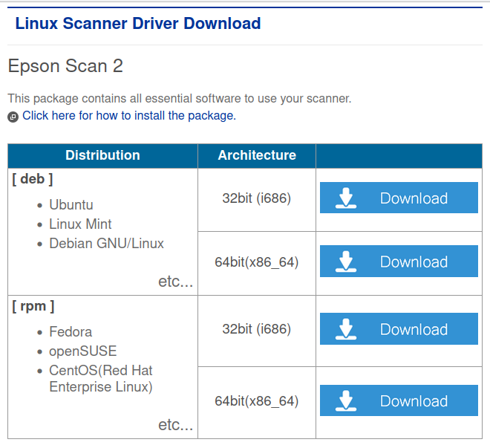Select the CentOS(Red Hat Enterprise Linux) entry
The width and height of the screenshot is (490, 448).
point(101,379)
